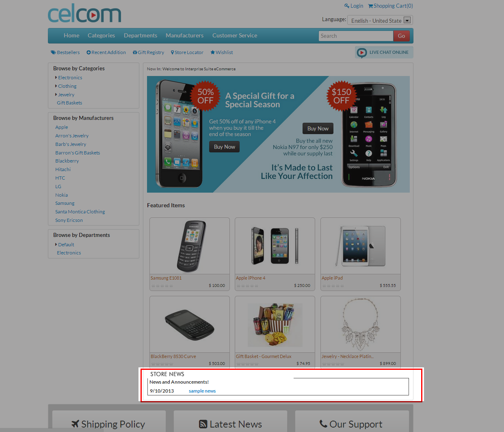This screenshot has width=504, height=432.
Task: Open the Apple iPad product thumbnail
Action: 361,246
